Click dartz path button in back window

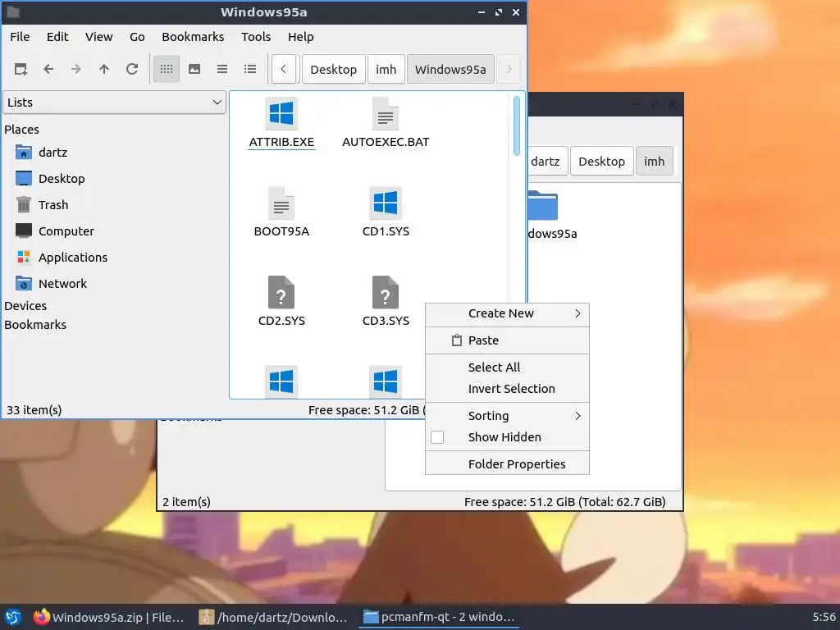click(x=546, y=162)
